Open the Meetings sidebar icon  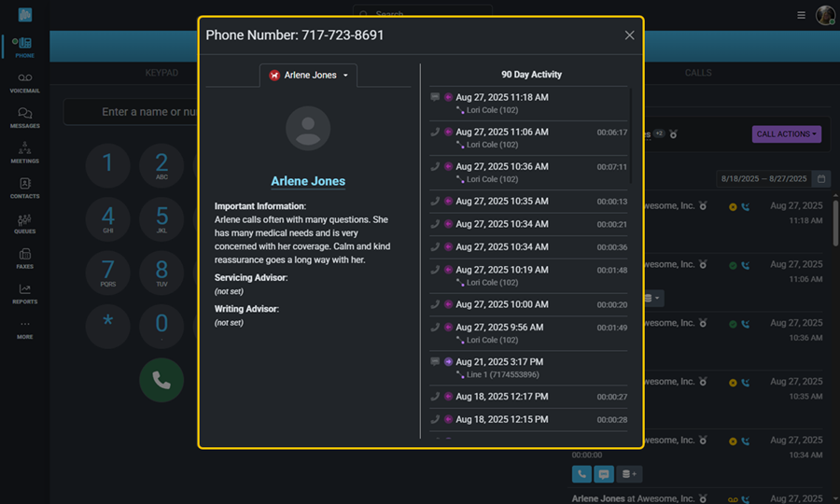(24, 152)
